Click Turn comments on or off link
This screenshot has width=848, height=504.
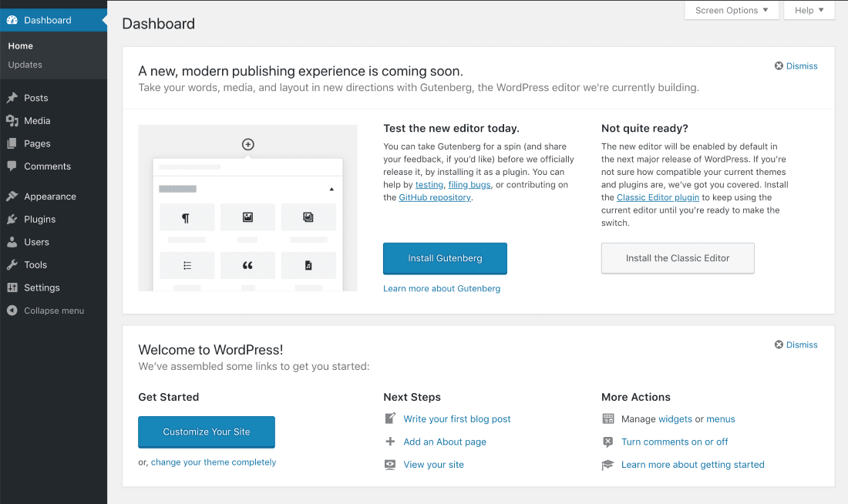point(675,442)
